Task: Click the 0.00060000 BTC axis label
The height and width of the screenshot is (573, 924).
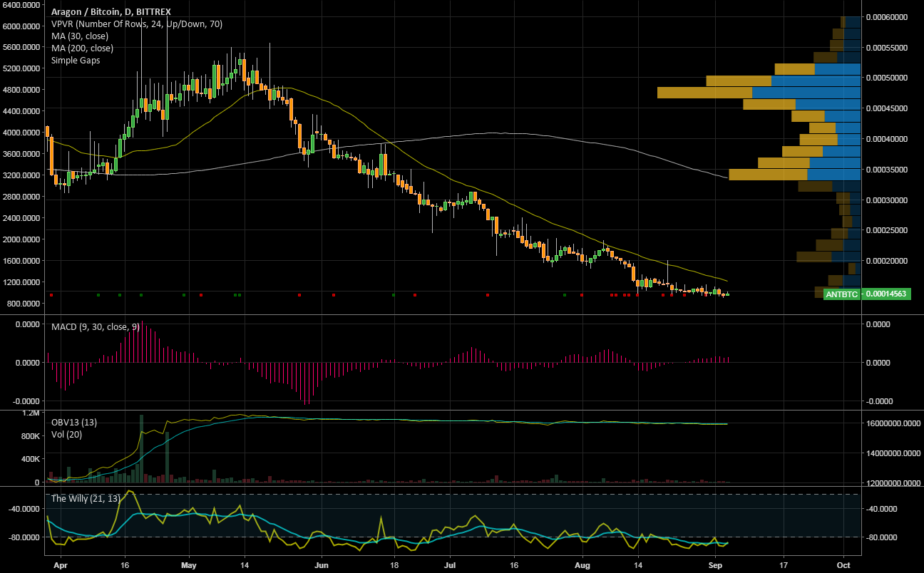Action: click(888, 16)
